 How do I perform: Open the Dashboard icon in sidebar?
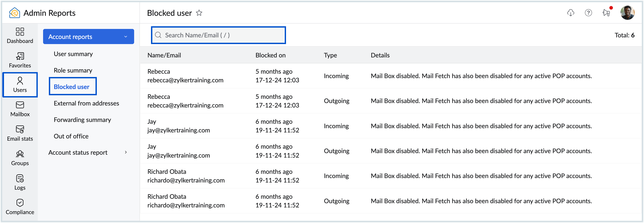pyautogui.click(x=20, y=35)
